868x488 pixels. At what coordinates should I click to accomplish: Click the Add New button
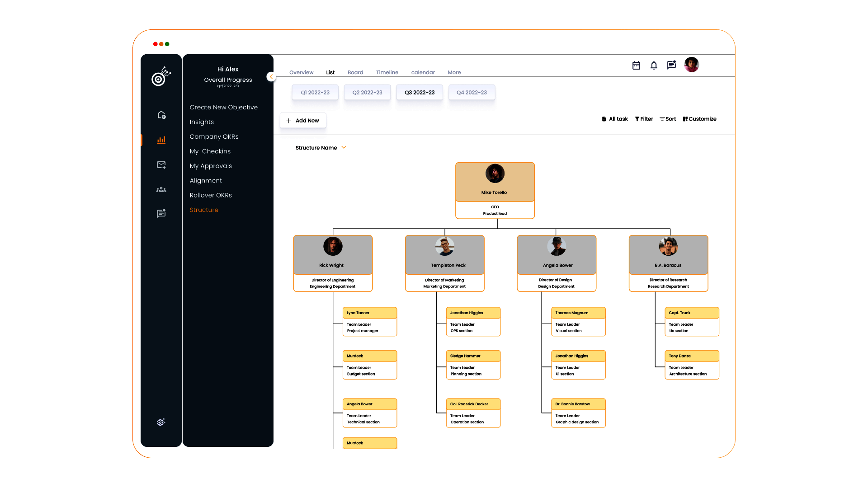(x=303, y=121)
